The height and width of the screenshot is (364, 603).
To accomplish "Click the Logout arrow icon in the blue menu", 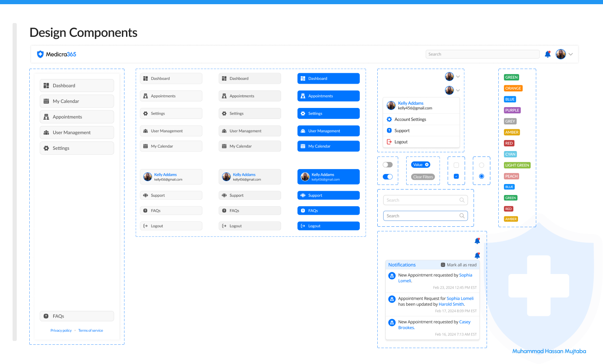I will [x=303, y=226].
